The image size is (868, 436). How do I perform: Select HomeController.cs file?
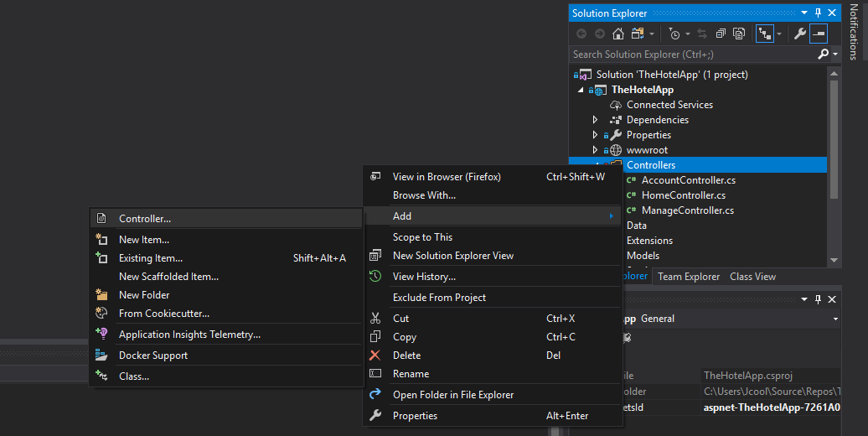tap(683, 195)
